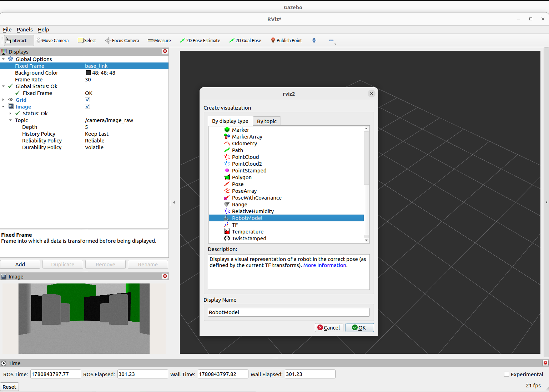The image size is (549, 392).
Task: Enable the Experimental checkbox
Action: point(506,374)
